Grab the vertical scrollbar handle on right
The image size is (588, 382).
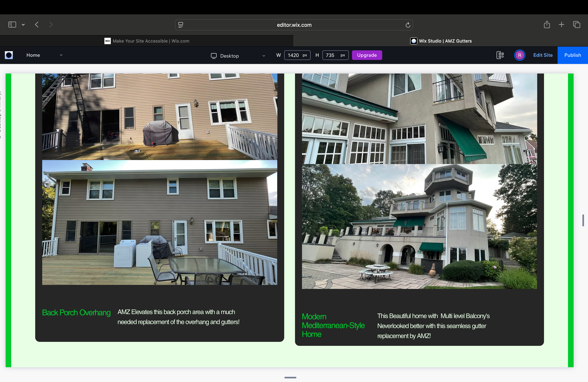tap(583, 220)
